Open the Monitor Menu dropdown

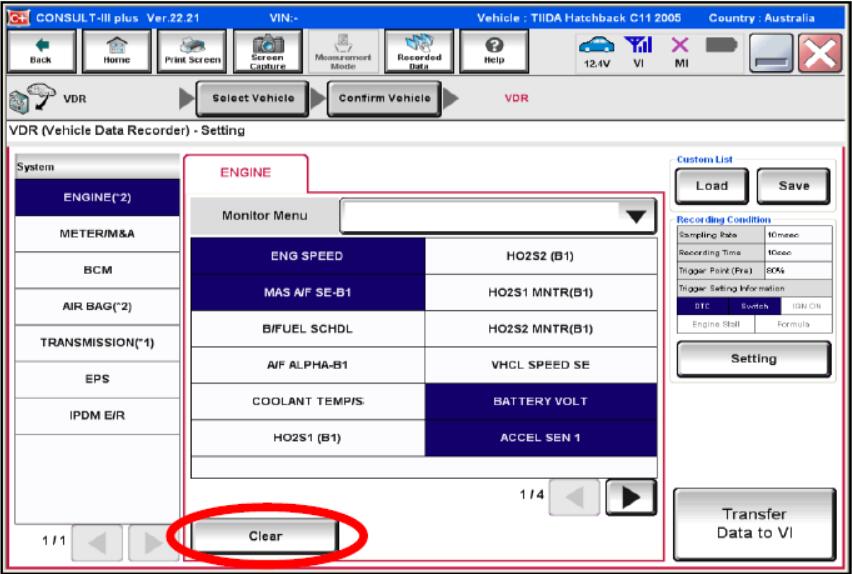[498, 216]
